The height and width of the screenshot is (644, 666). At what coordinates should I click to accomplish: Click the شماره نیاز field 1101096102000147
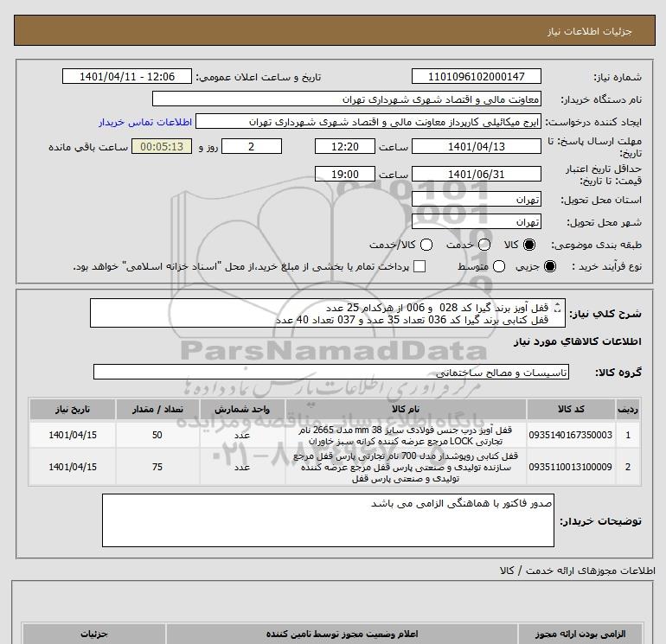476,76
